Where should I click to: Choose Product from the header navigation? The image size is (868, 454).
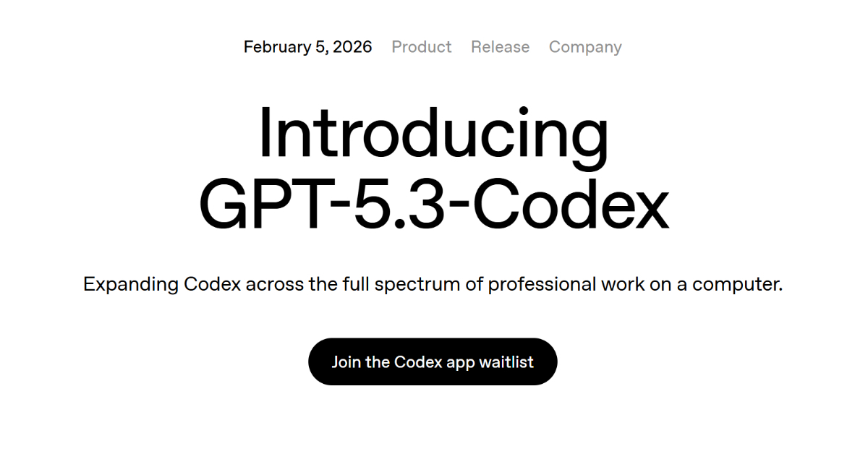pyautogui.click(x=422, y=47)
